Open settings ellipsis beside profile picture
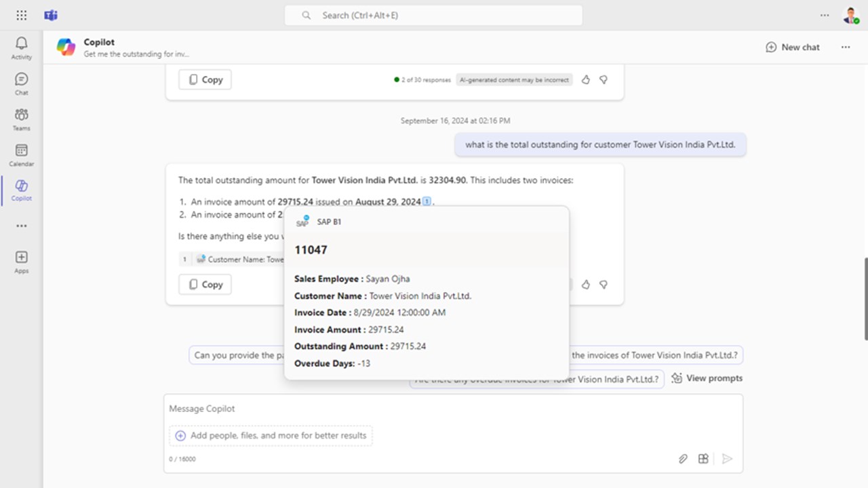This screenshot has height=488, width=868. [825, 15]
